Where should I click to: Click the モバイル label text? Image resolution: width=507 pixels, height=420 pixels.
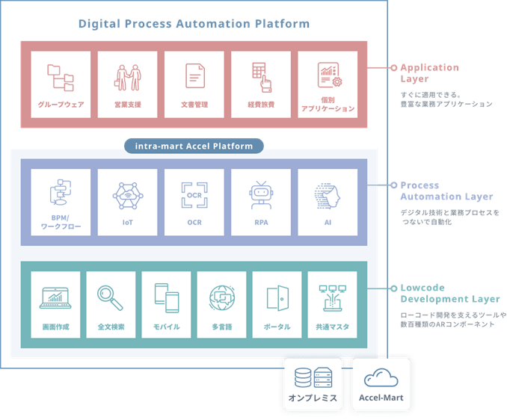[166, 327]
